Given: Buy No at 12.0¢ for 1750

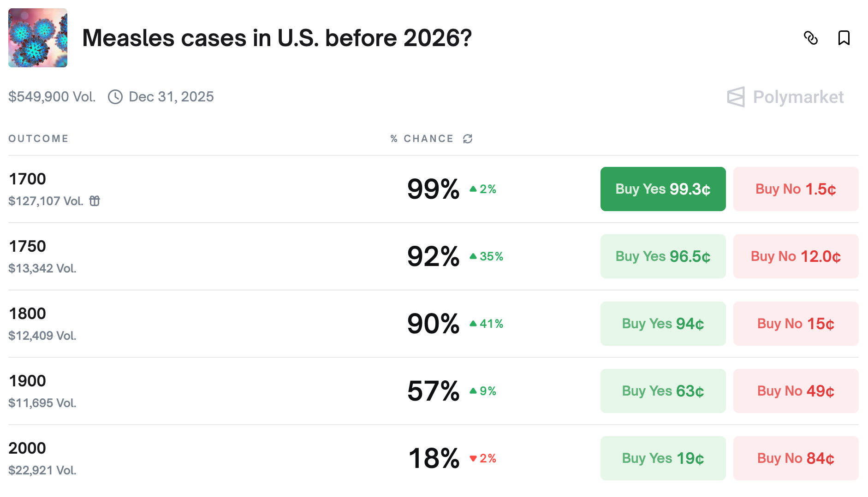Looking at the screenshot, I should click(x=796, y=256).
